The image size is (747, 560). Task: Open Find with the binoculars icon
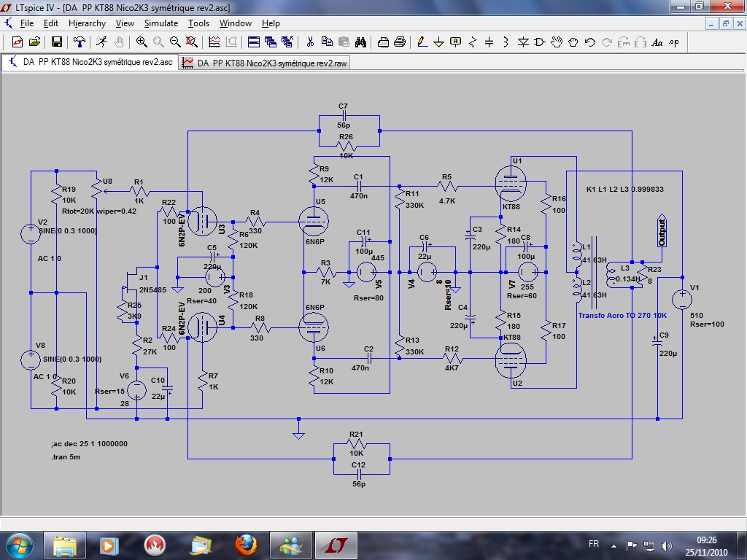[360, 42]
